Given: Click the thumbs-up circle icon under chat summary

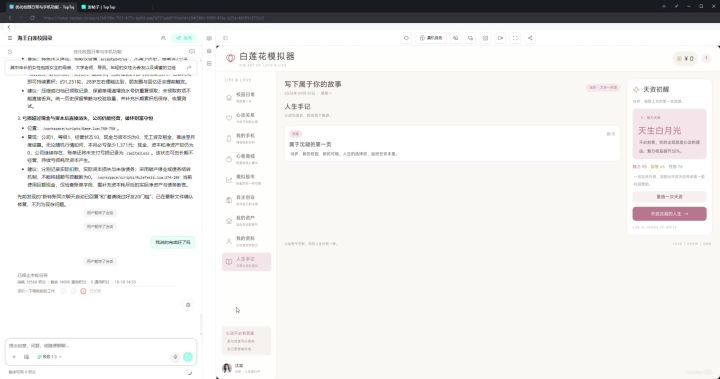Looking at the screenshot, I should click(x=63, y=291).
